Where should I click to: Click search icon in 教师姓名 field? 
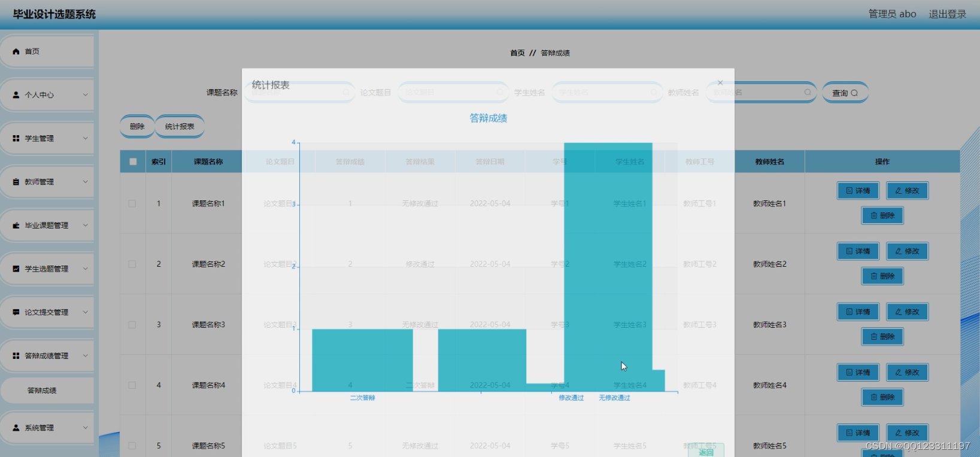[808, 92]
